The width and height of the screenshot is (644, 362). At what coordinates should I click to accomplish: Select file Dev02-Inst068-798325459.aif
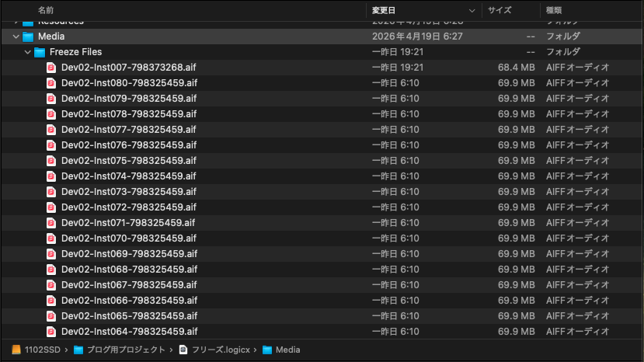(x=129, y=270)
